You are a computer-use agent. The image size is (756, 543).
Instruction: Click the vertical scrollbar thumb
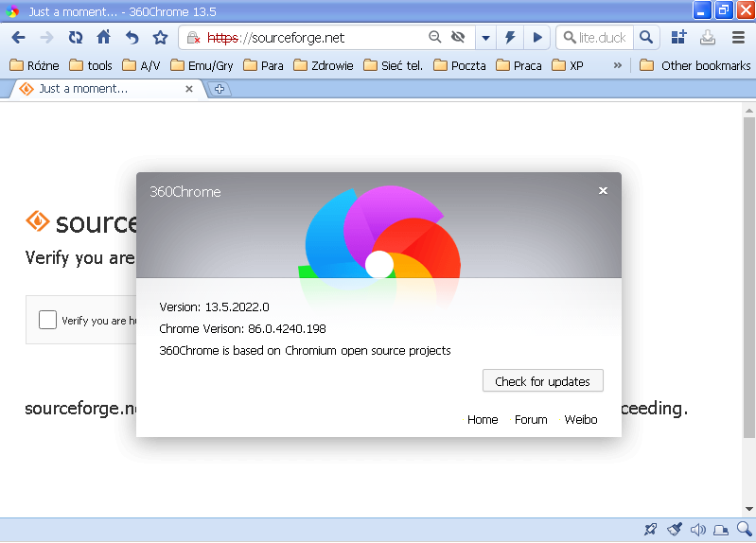tap(748, 277)
